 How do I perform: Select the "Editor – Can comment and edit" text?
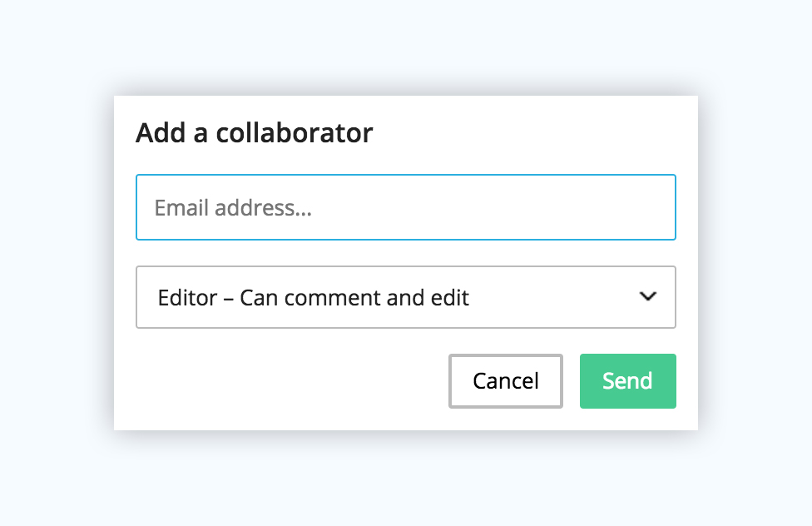pos(313,297)
